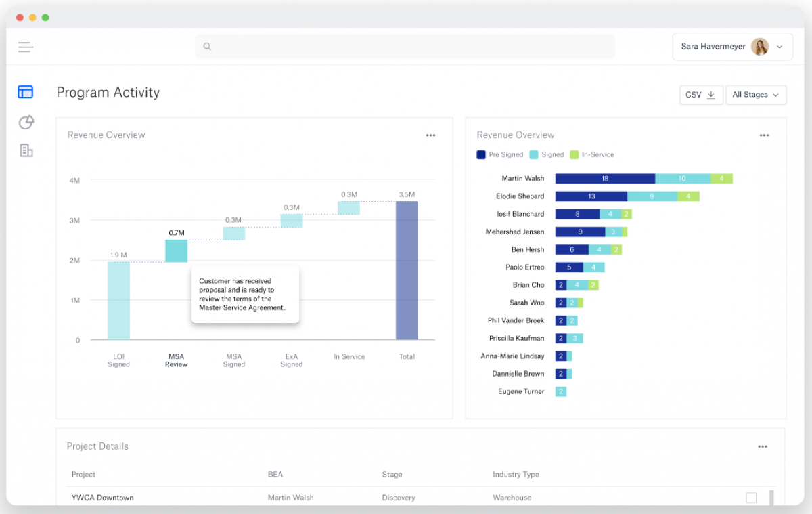Viewport: 812px width, 514px height.
Task: Click the Signed legend swatch
Action: coord(533,154)
